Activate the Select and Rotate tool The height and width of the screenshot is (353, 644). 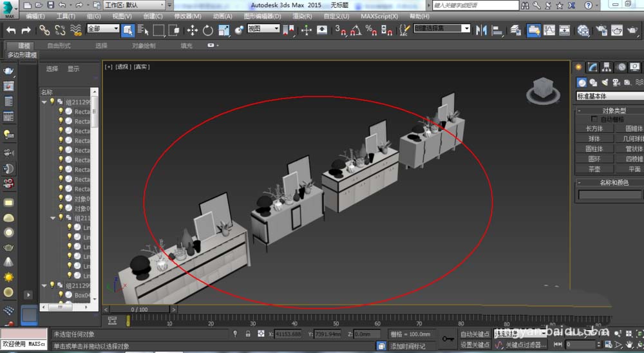click(208, 30)
